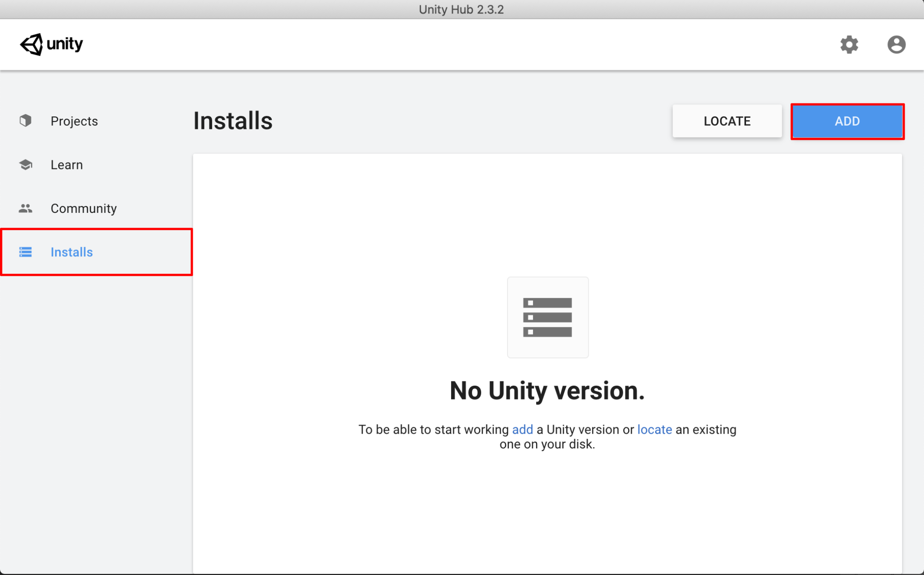Screen dimensions: 924x575
Task: Click the Learn graduation cap icon
Action: 25,165
